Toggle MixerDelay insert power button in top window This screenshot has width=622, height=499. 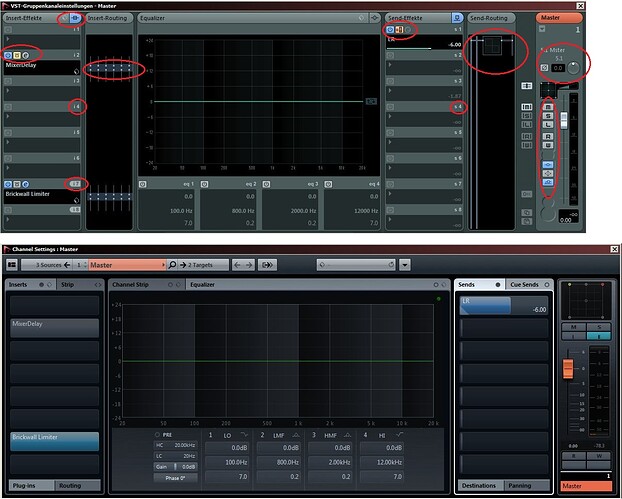[x=8, y=55]
